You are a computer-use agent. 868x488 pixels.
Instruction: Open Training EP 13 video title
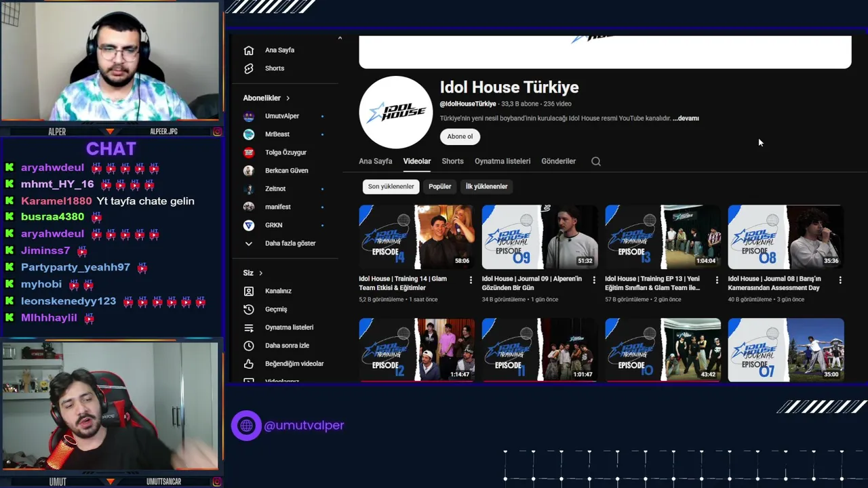tap(652, 283)
